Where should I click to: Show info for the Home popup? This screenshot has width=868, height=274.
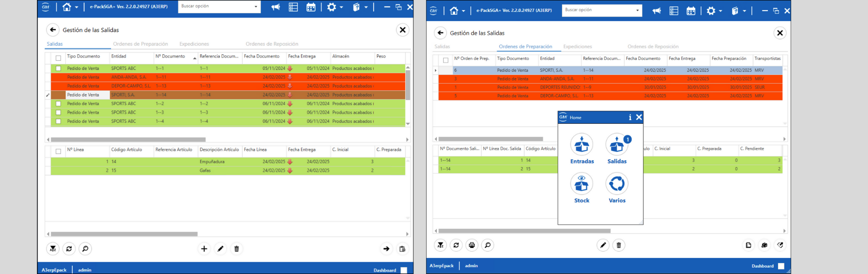tap(630, 117)
